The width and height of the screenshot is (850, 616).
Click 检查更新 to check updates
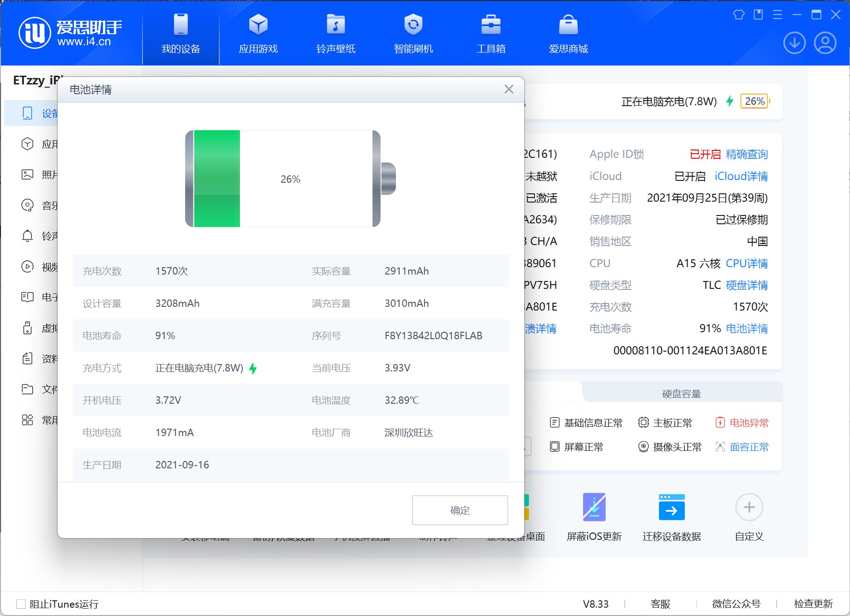pos(813,604)
